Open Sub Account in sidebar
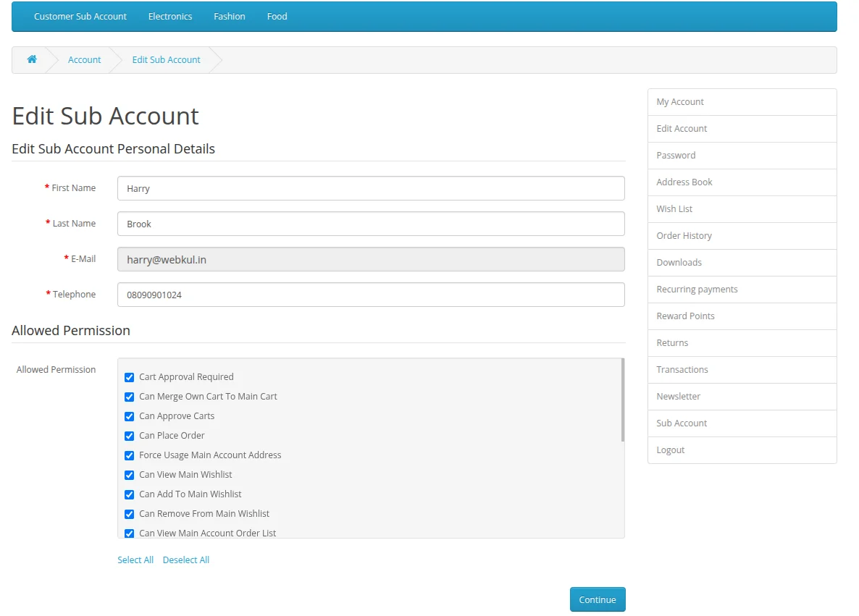The image size is (859, 616). coord(742,423)
